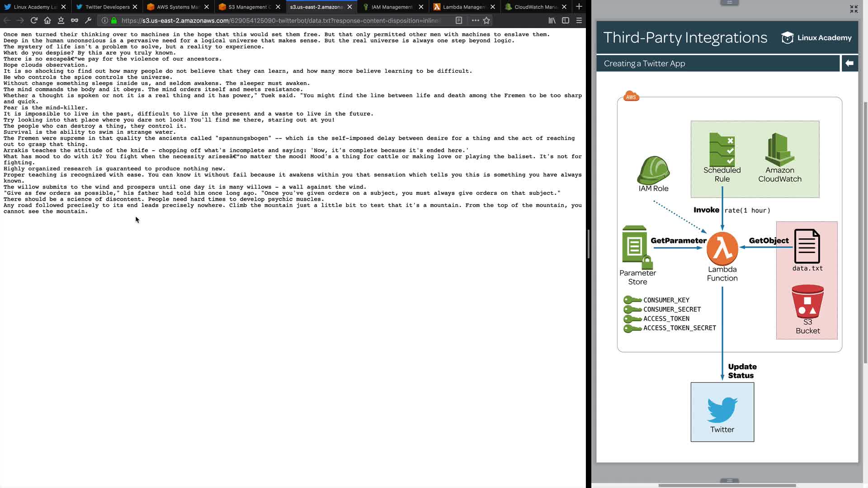The width and height of the screenshot is (868, 488).
Task: Open the Firefox hamburger menu
Action: coord(579,20)
